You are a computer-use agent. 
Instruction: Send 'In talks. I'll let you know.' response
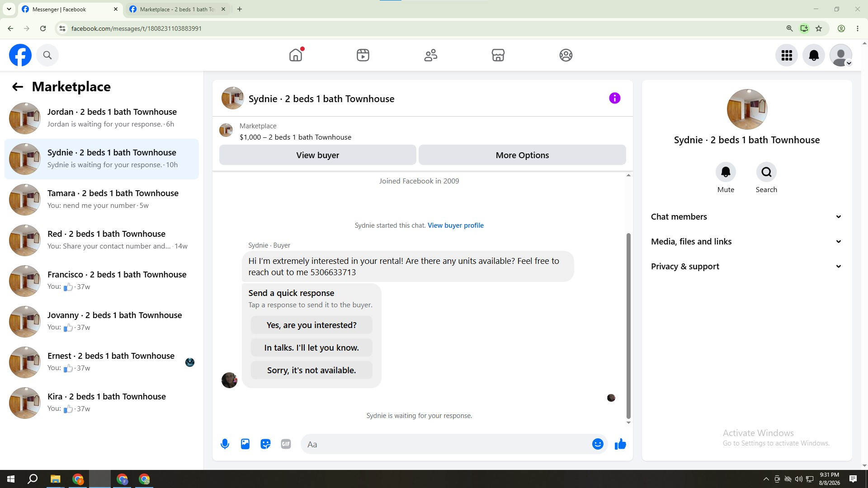pos(311,347)
